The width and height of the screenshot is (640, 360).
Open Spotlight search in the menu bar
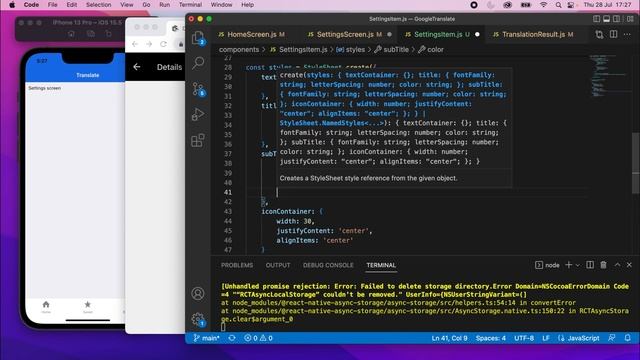coord(558,5)
